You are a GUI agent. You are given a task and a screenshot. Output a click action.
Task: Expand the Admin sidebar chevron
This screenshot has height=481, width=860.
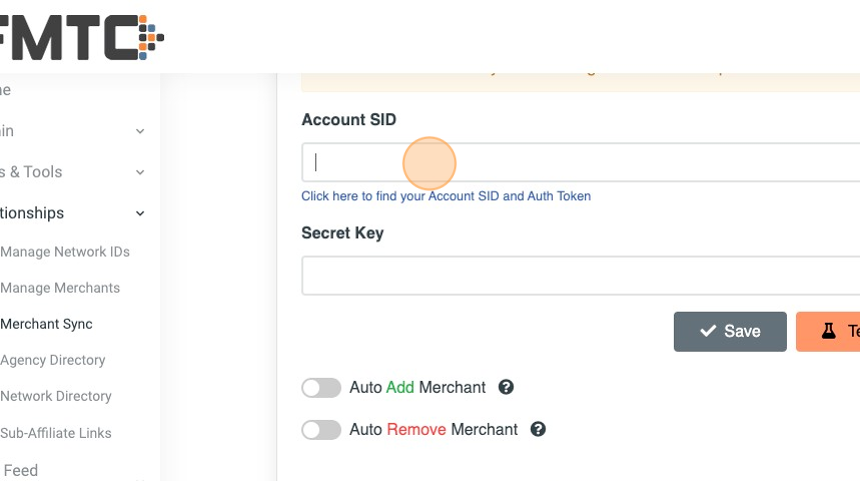click(x=140, y=131)
